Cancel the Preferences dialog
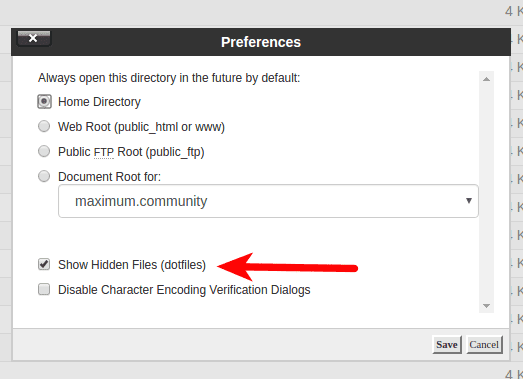The height and width of the screenshot is (379, 524). tap(484, 345)
